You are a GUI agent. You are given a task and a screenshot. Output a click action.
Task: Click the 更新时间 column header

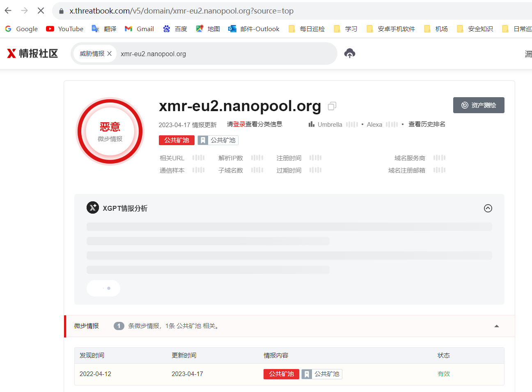[184, 355]
